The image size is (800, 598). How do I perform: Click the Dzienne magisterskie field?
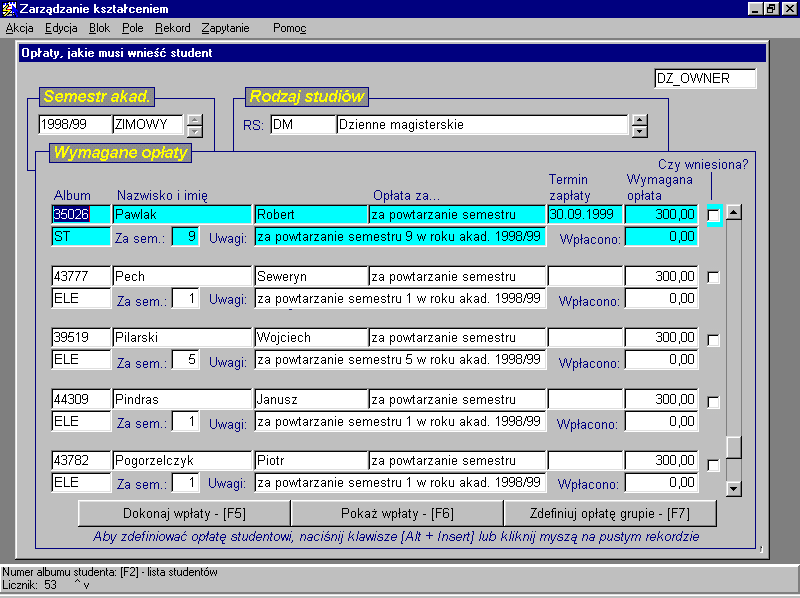(482, 124)
